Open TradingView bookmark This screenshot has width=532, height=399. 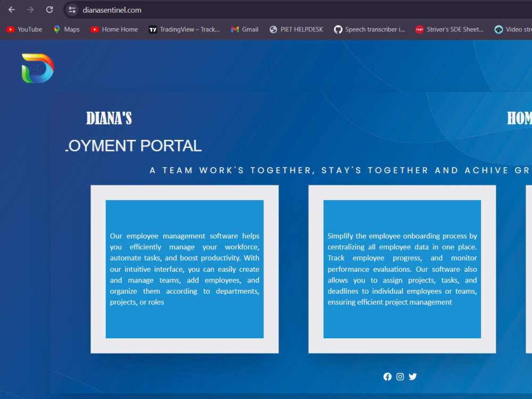184,29
